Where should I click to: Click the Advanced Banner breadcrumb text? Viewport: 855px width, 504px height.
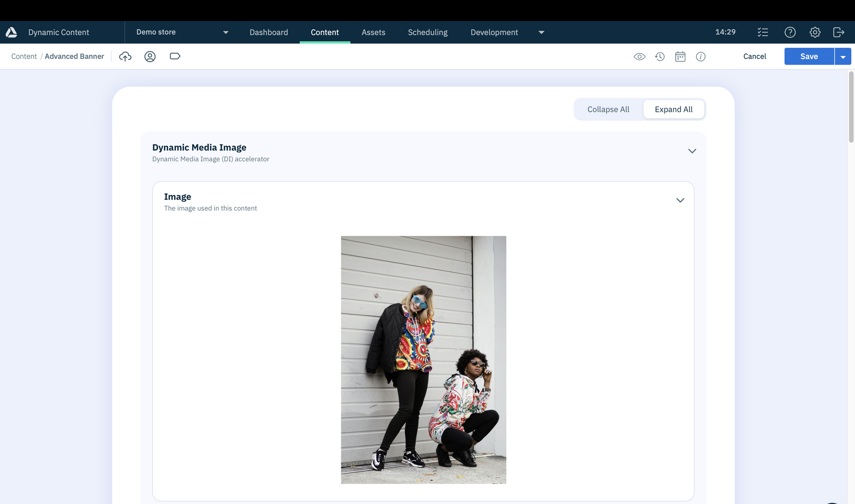[x=75, y=56]
